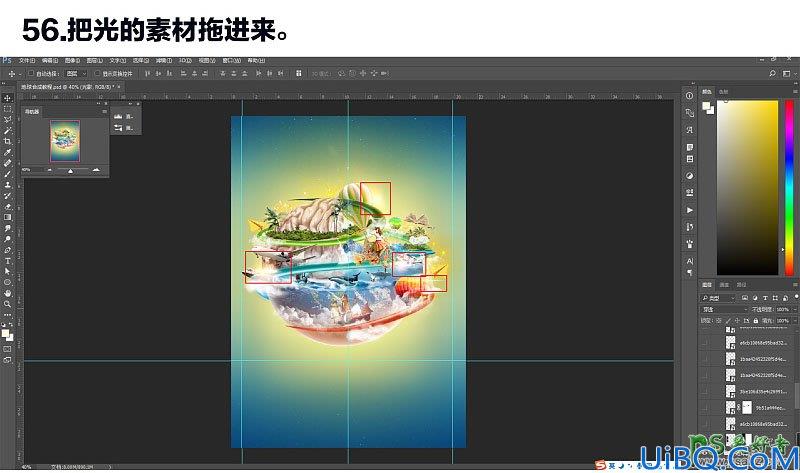Open the Navigator panel flyout menu

(105, 111)
